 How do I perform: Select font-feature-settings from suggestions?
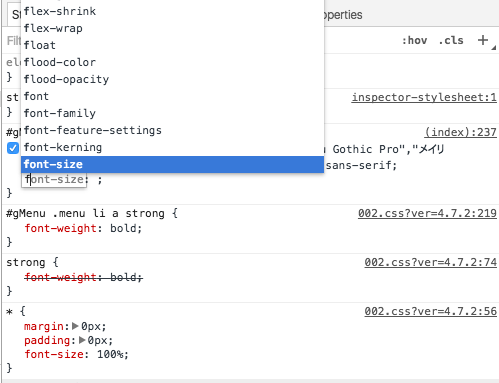coord(172,130)
